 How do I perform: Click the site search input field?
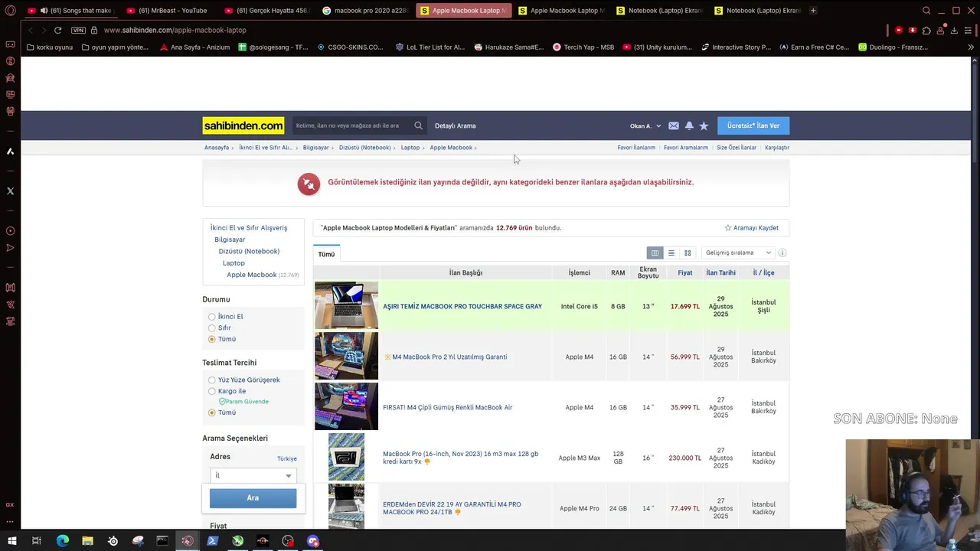tap(352, 126)
